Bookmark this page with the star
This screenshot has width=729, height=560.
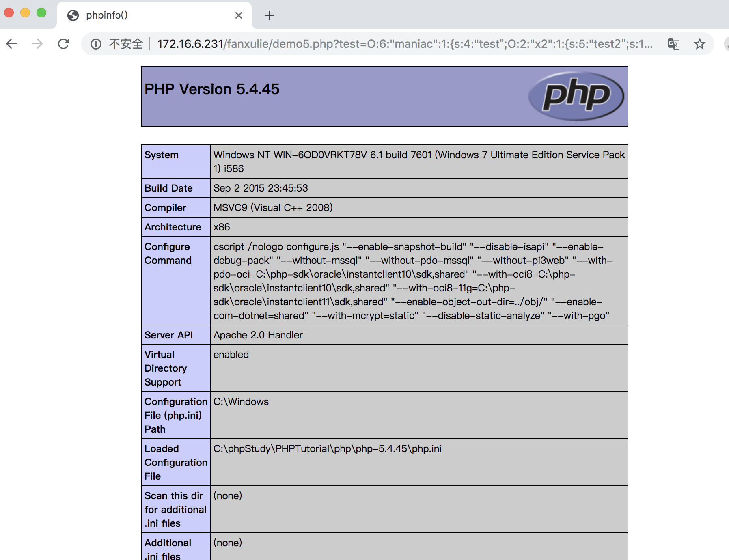(x=699, y=44)
